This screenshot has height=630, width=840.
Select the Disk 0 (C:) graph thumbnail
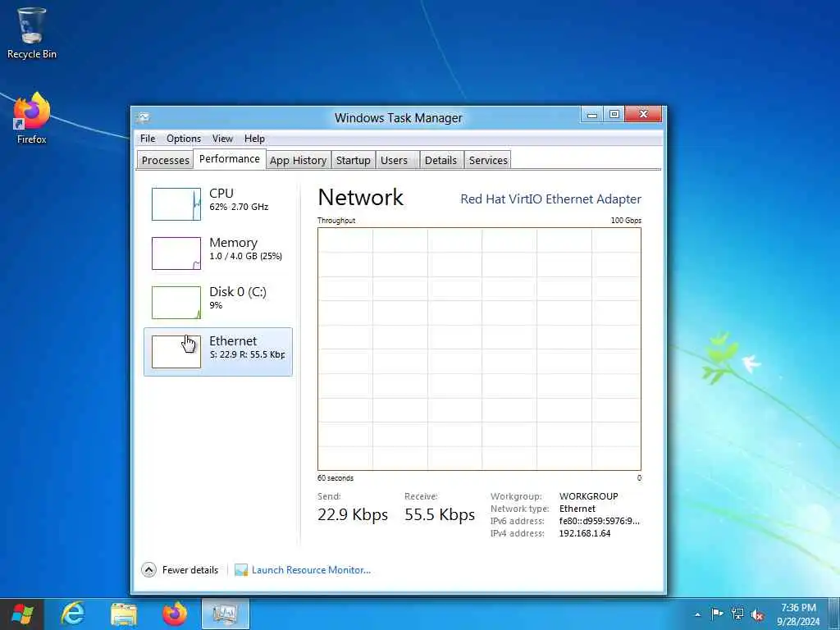[176, 302]
